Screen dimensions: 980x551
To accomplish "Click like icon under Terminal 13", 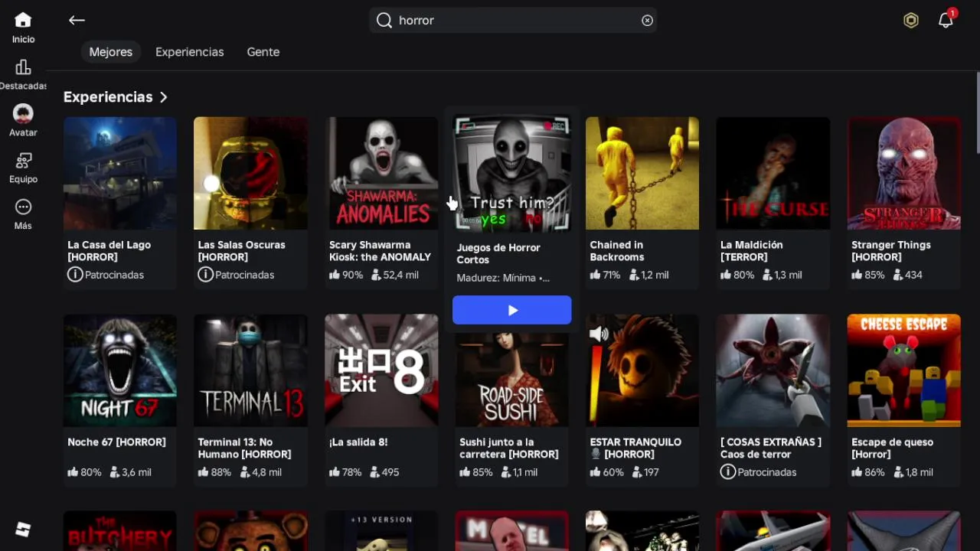I will pos(203,472).
